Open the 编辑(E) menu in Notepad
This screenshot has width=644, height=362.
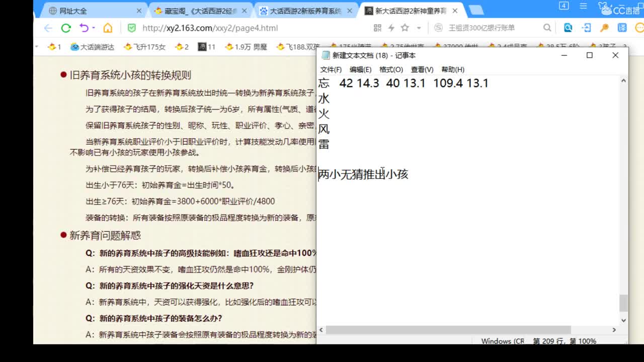click(361, 69)
